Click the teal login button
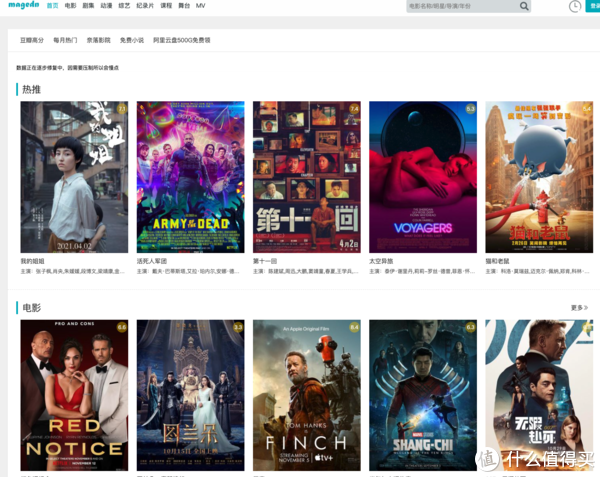This screenshot has height=477, width=600. [x=593, y=6]
